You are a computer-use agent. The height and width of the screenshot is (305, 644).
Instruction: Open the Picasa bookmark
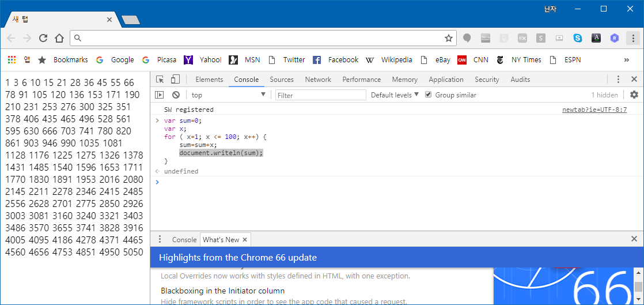(x=158, y=59)
